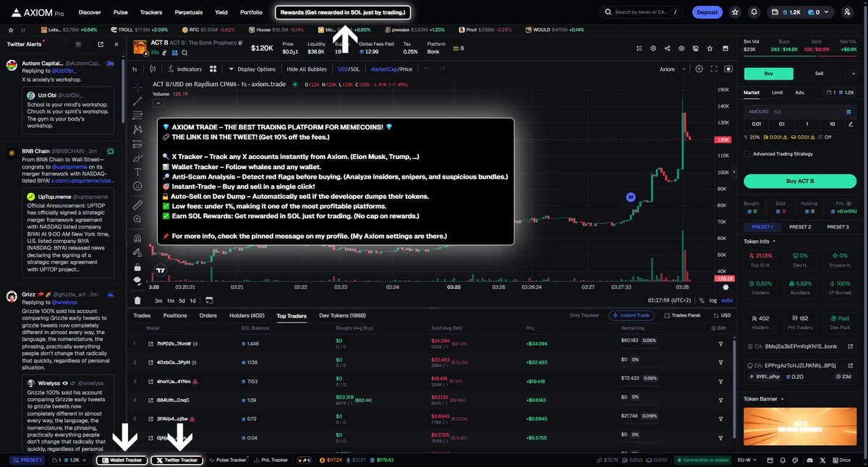The width and height of the screenshot is (868, 467).
Task: Click the candlestick chart type icon
Action: [151, 69]
